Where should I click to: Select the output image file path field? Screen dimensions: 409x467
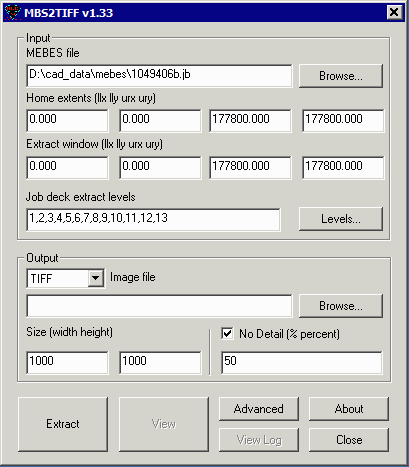pyautogui.click(x=159, y=306)
